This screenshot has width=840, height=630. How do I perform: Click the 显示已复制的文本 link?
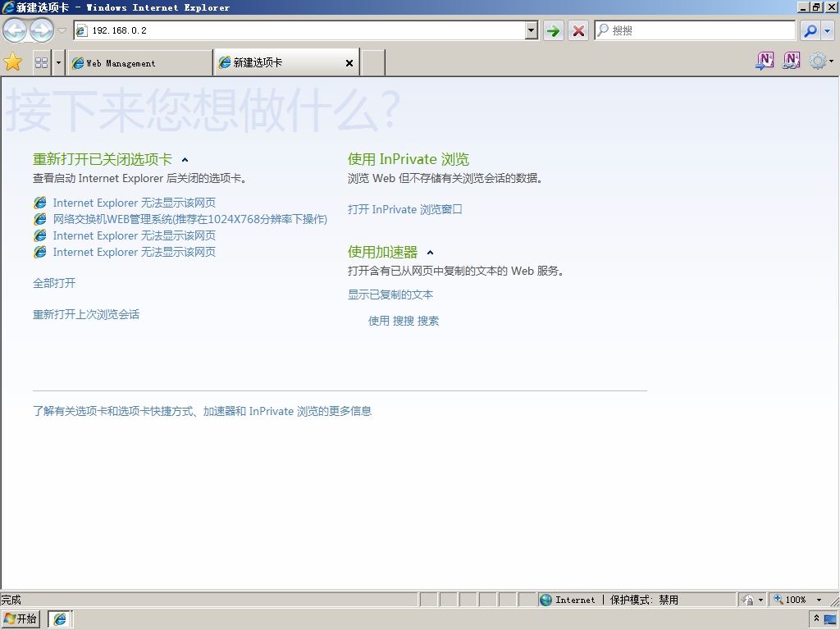tap(390, 294)
